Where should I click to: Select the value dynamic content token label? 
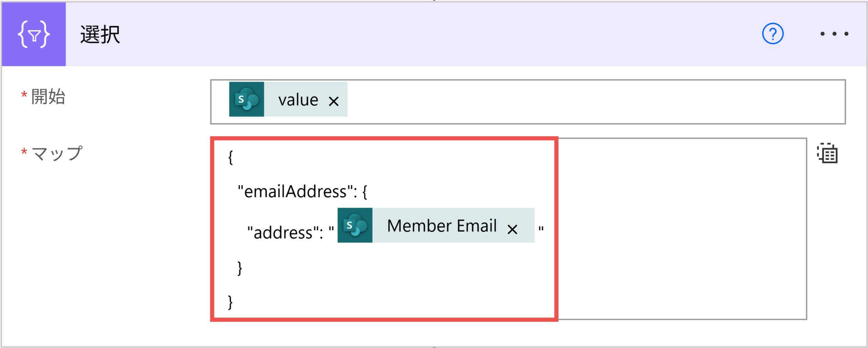coord(298,100)
